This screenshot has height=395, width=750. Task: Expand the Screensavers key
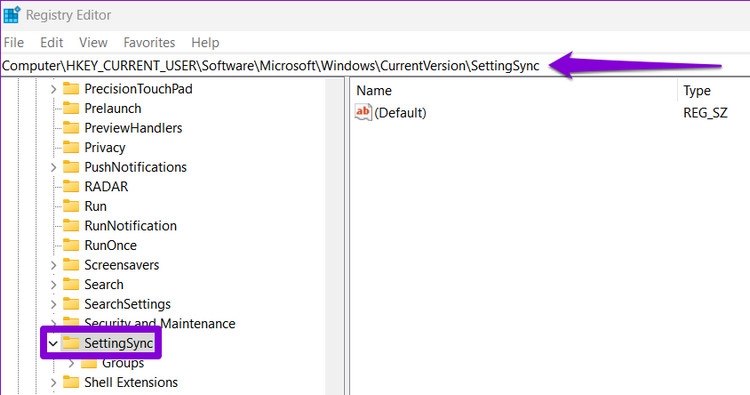point(54,265)
